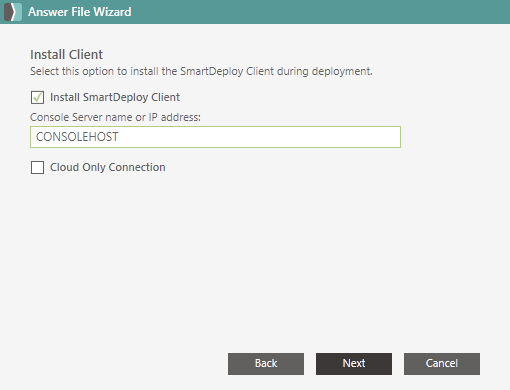Cancel the Answer File Wizard
This screenshot has height=390, width=510.
click(x=442, y=364)
